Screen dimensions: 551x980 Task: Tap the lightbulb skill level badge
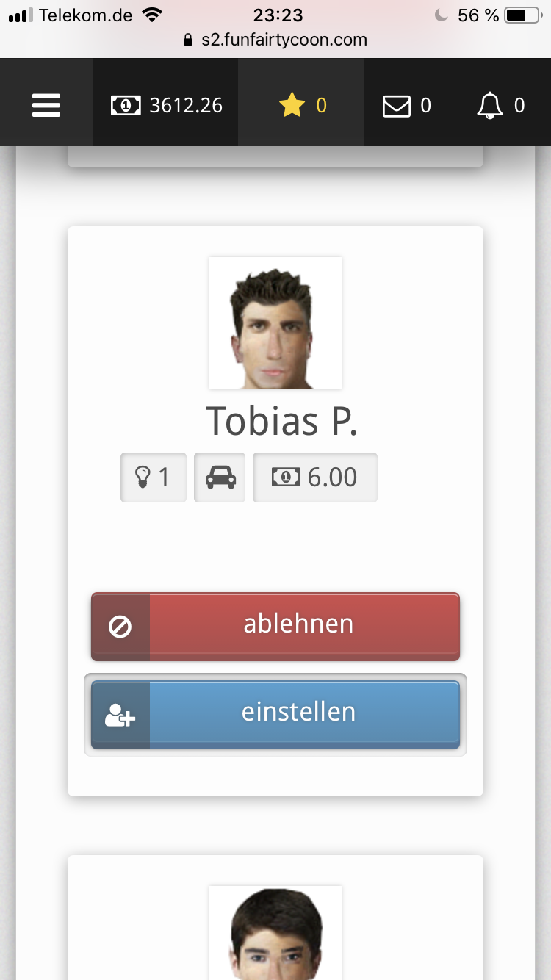coord(153,478)
